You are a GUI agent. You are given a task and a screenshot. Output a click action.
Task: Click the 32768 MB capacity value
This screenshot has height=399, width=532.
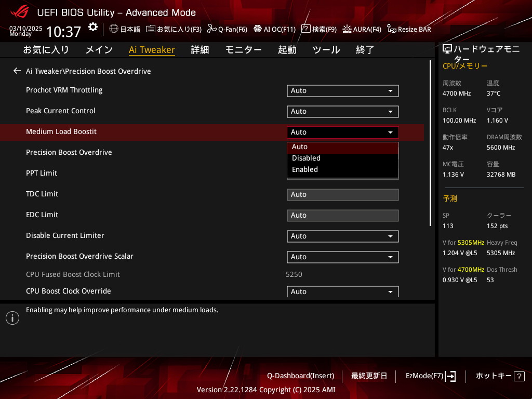(501, 175)
